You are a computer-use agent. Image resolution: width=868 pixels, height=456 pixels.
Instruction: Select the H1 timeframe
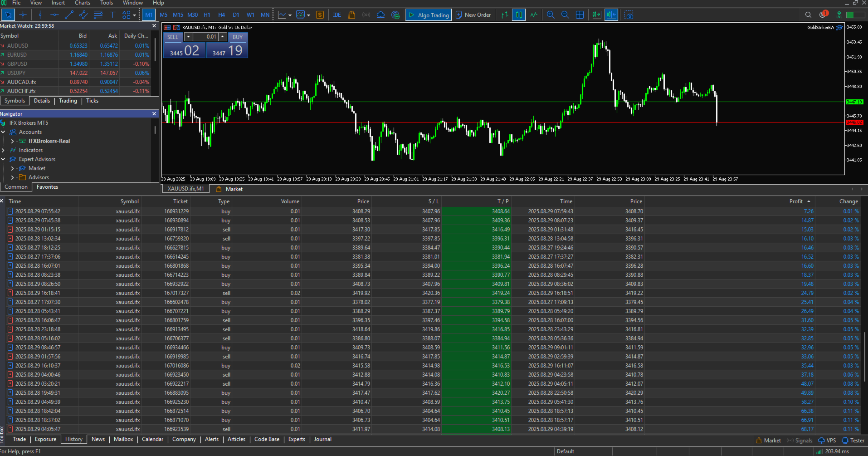click(x=207, y=15)
